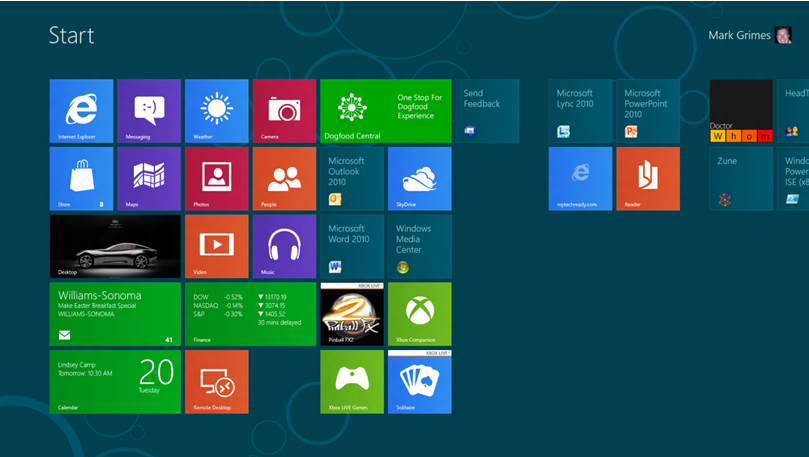Launch the Remote Desktop tile

coord(217,382)
